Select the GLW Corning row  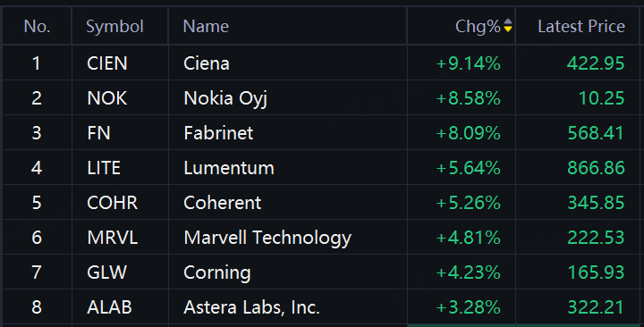click(x=320, y=272)
